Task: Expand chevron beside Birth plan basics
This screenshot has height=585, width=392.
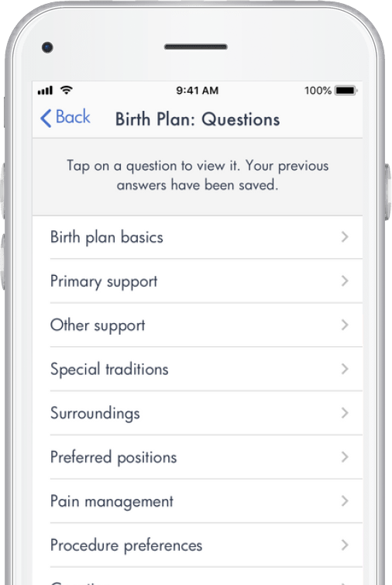Action: [345, 236]
